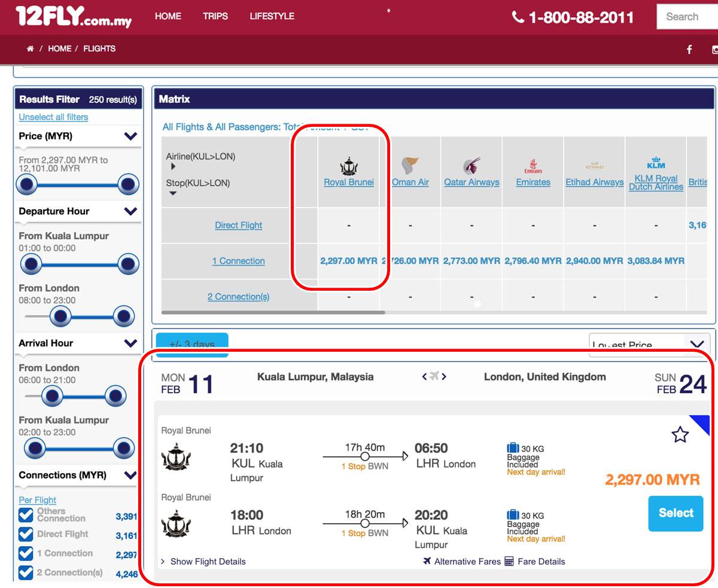
Task: Filter the matrix by 2 Connection(s)
Action: (x=238, y=297)
